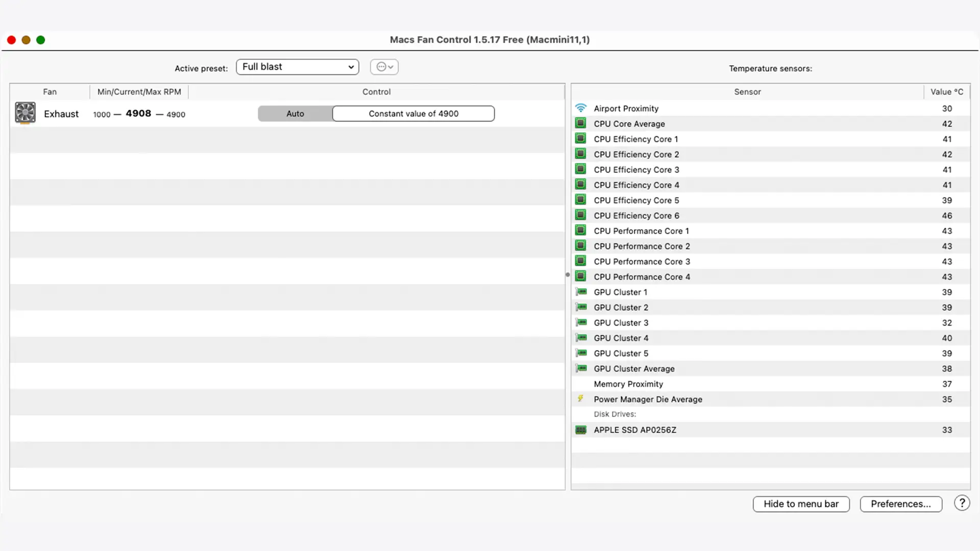Click the CPU Efficiency Core 6 sensor icon
This screenshot has height=551, width=980.
click(x=580, y=215)
